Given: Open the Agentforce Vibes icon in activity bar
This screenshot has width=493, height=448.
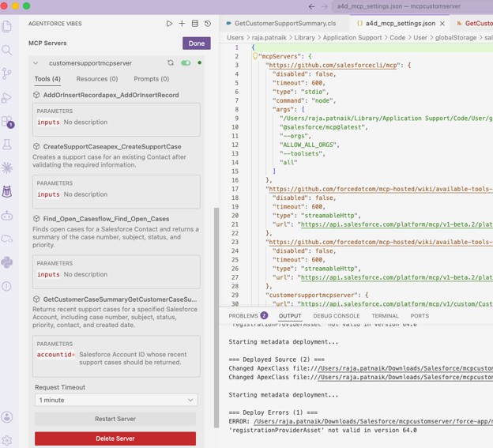Looking at the screenshot, I should [x=7, y=191].
